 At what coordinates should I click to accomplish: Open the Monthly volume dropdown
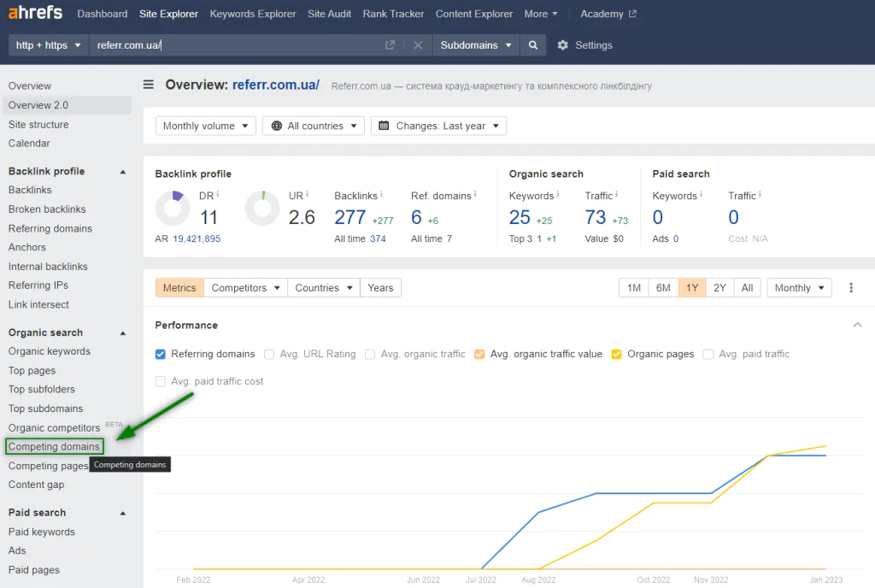tap(205, 126)
